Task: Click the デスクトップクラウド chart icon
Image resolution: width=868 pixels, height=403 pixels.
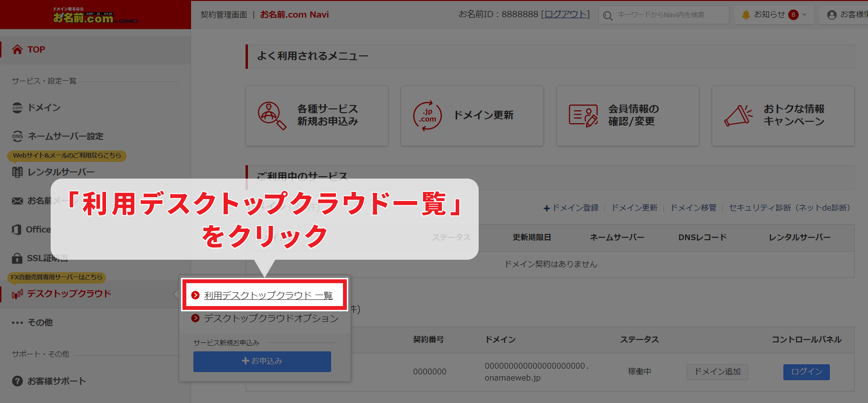Action: [18, 294]
